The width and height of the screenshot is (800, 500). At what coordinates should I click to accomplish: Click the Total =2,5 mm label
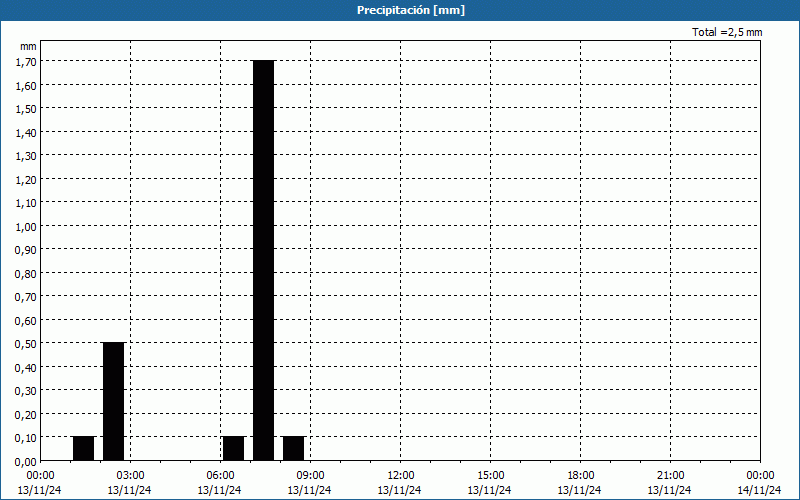click(x=727, y=32)
